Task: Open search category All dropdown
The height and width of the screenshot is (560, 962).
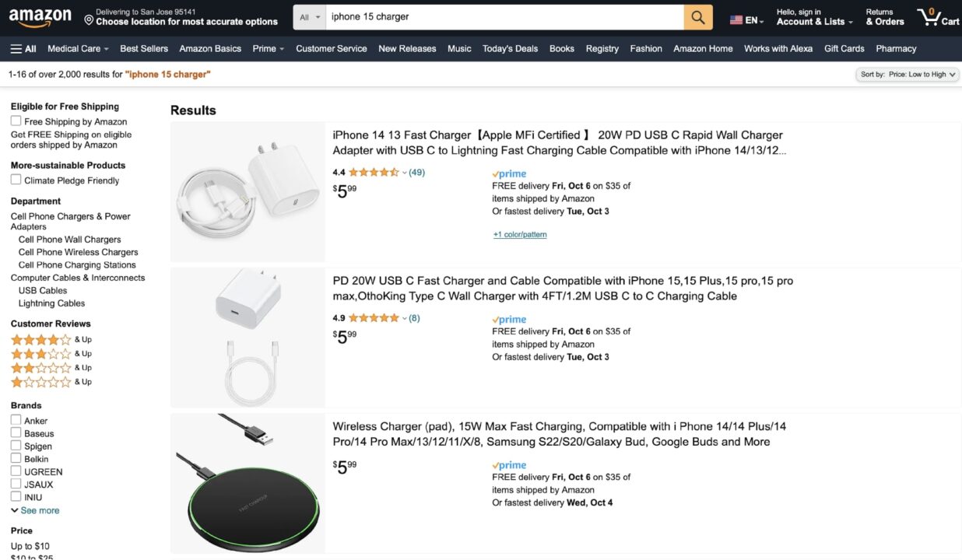Action: coord(310,17)
